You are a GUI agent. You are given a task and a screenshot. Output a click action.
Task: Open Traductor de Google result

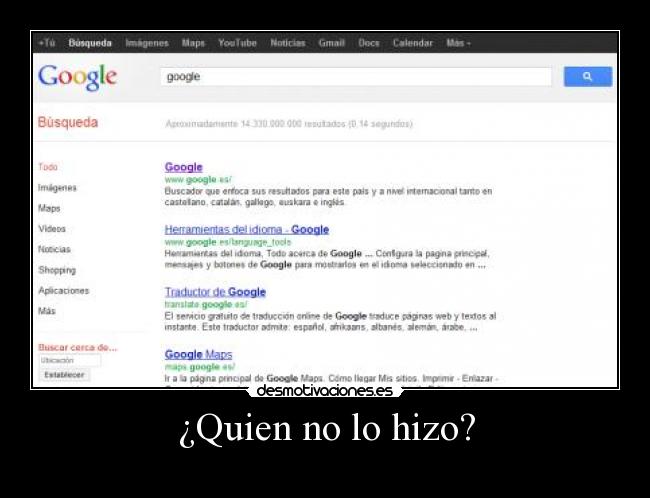tap(215, 292)
